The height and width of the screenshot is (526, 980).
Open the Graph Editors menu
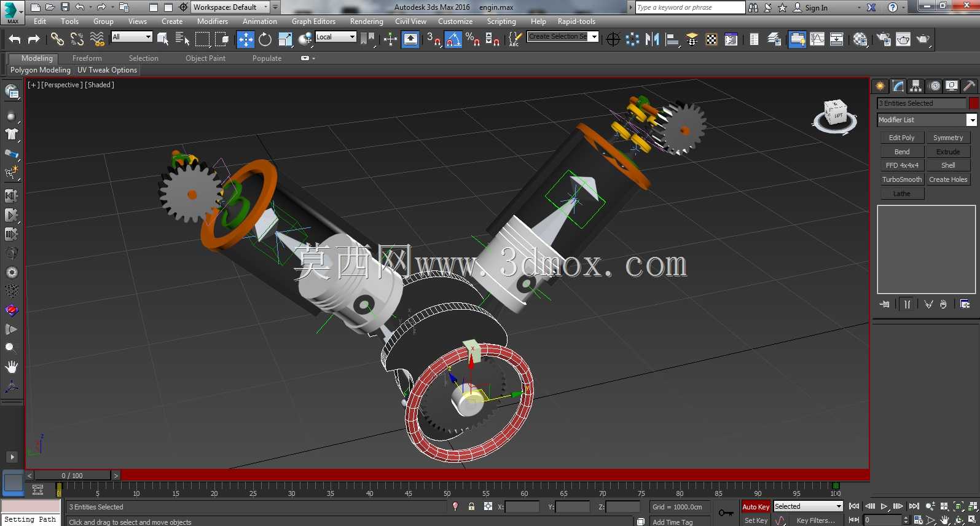coord(313,22)
